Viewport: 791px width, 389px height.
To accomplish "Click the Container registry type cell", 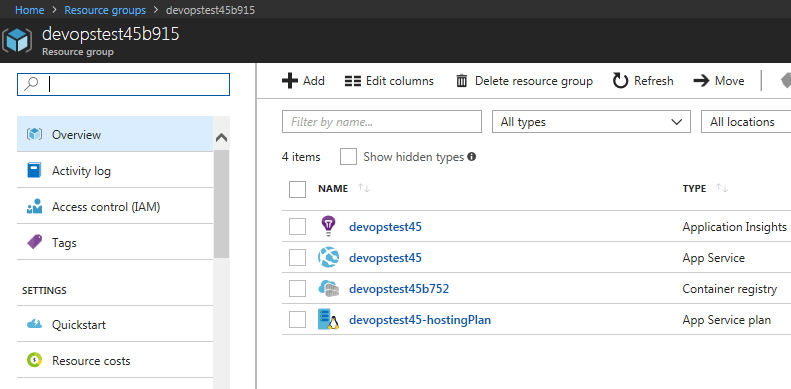I will (729, 289).
